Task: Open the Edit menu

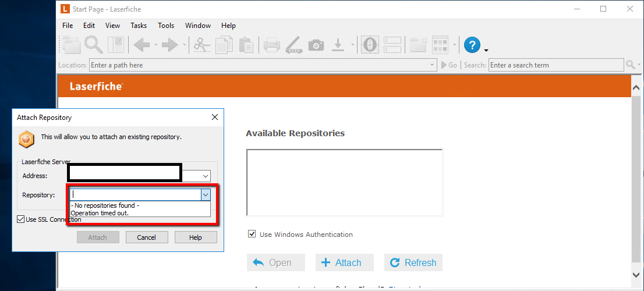Action: point(89,26)
